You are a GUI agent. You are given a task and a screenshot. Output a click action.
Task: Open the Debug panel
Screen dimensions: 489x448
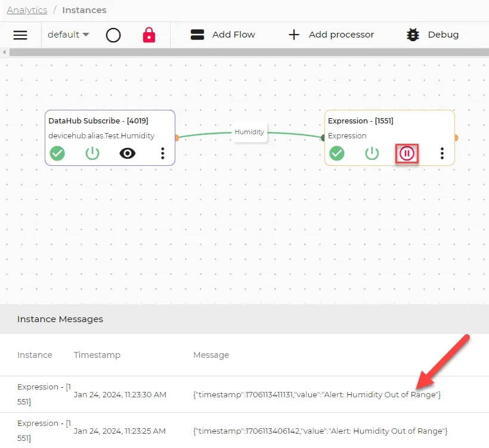432,35
